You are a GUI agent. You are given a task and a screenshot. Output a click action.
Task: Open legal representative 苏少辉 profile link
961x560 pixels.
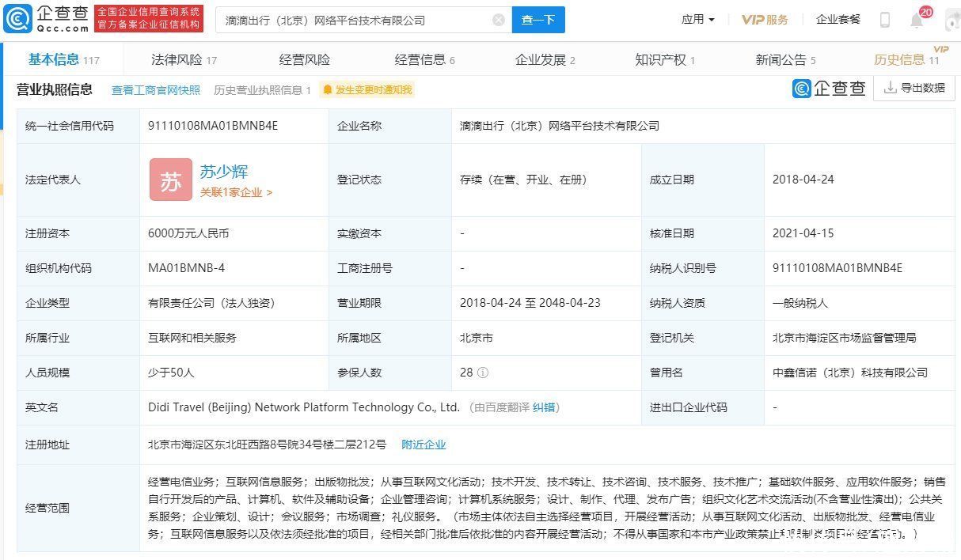pos(224,172)
